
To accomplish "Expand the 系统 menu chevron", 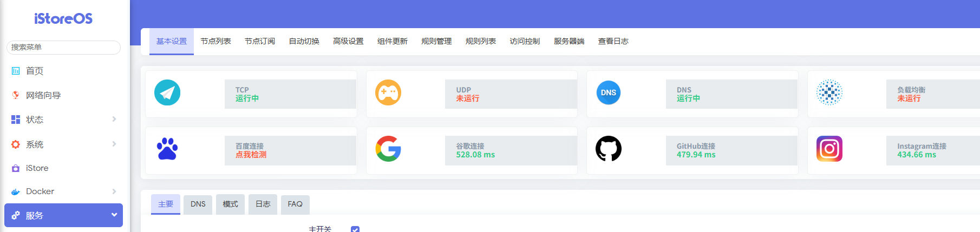I will pyautogui.click(x=114, y=144).
